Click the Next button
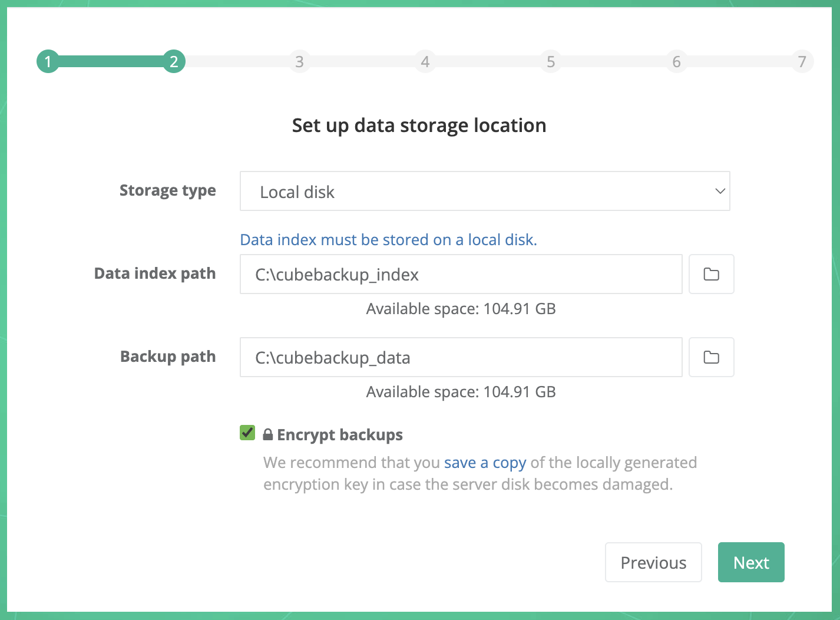The image size is (840, 620). pos(751,562)
